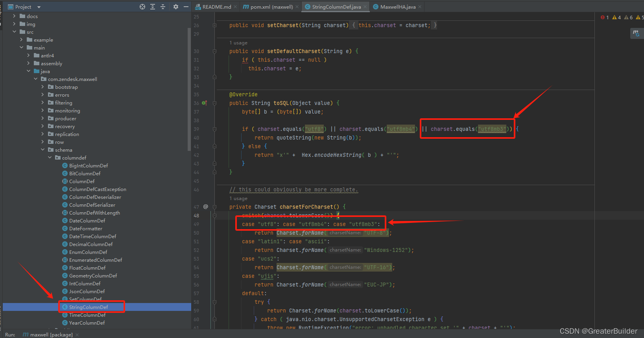This screenshot has width=644, height=338.
Task: Close the maxwell [package] Run tab
Action: pos(77,335)
